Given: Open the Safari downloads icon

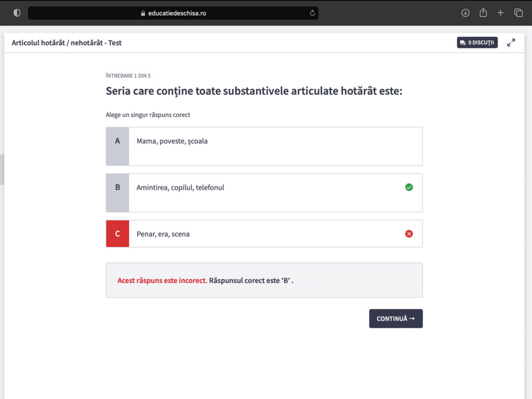Looking at the screenshot, I should 465,13.
